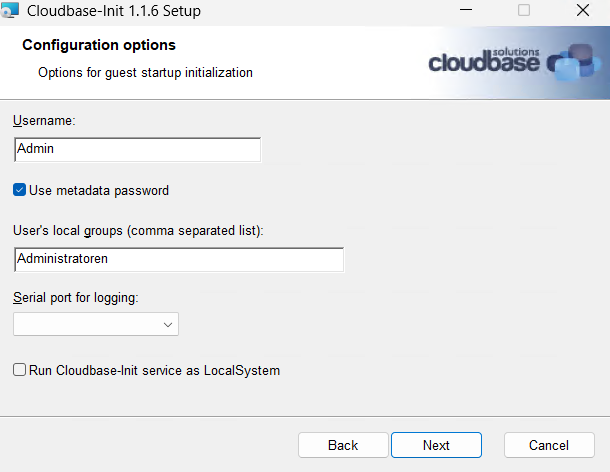This screenshot has width=610, height=472.
Task: Close the Cloudbase-Init Setup window
Action: pyautogui.click(x=583, y=11)
